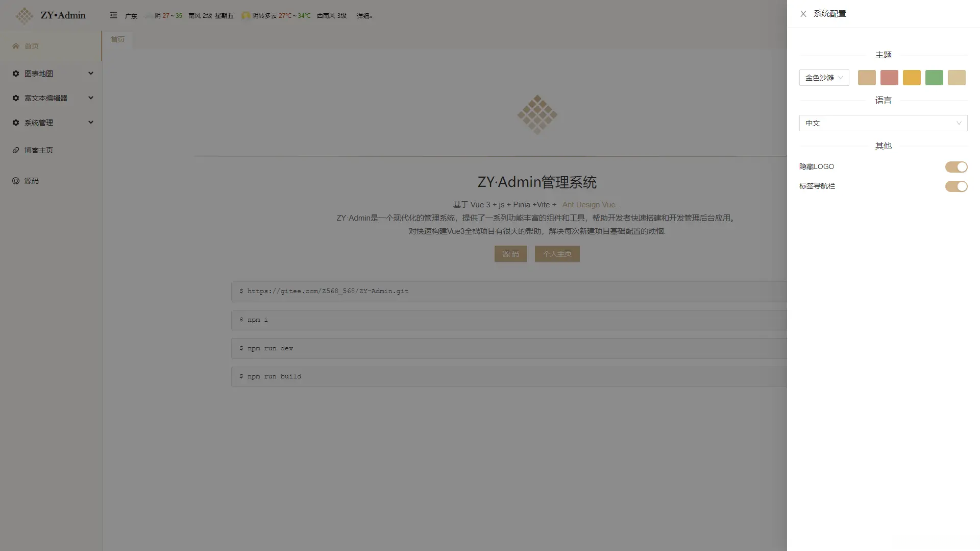Click the 'npm run dev' command block
The width and height of the screenshot is (980, 551).
pyautogui.click(x=509, y=348)
